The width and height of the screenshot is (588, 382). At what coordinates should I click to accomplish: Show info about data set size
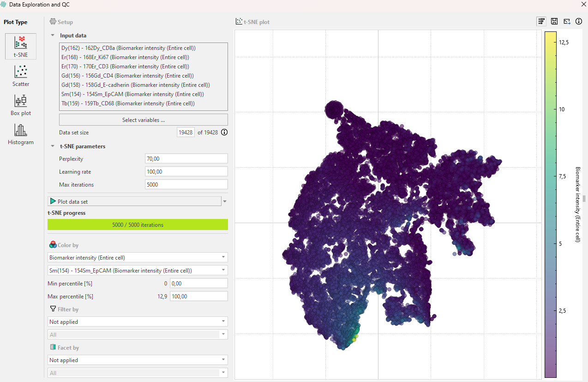224,132
